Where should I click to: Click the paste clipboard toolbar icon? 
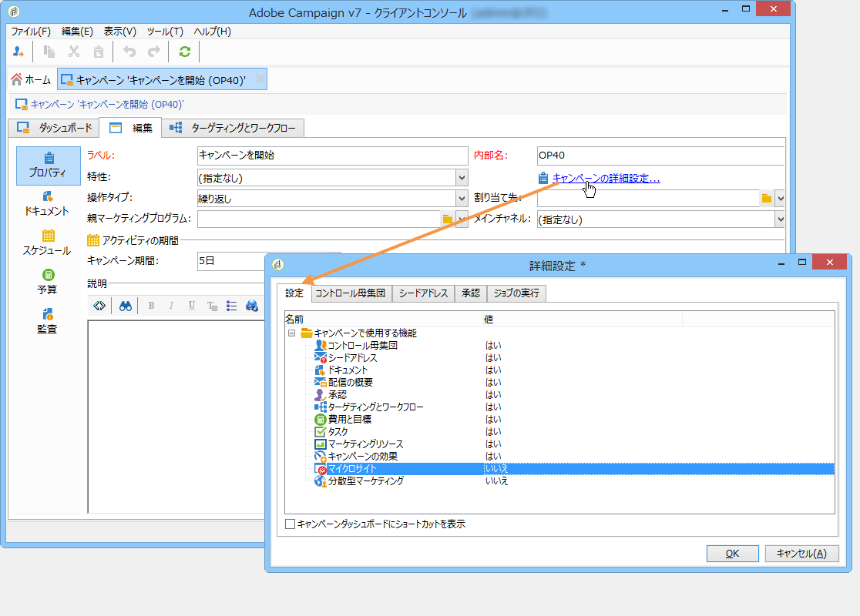[x=99, y=52]
